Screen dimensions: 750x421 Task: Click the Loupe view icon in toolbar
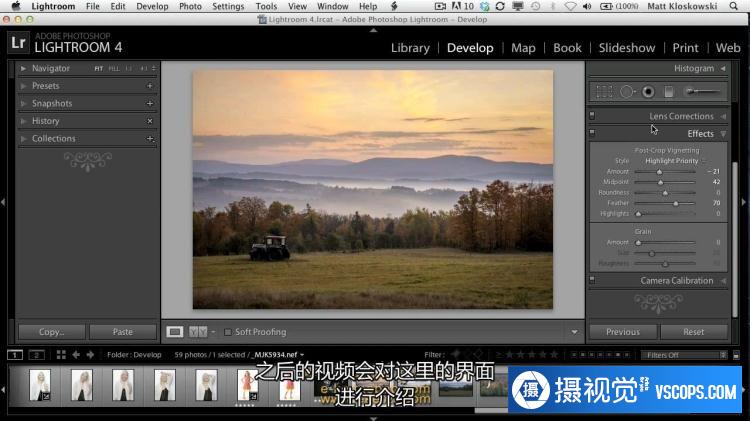[175, 332]
